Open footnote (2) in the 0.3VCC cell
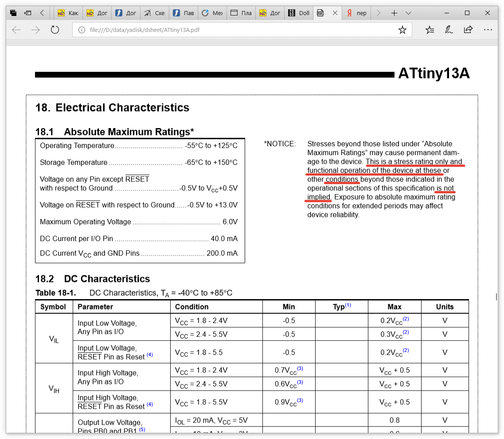 click(406, 332)
